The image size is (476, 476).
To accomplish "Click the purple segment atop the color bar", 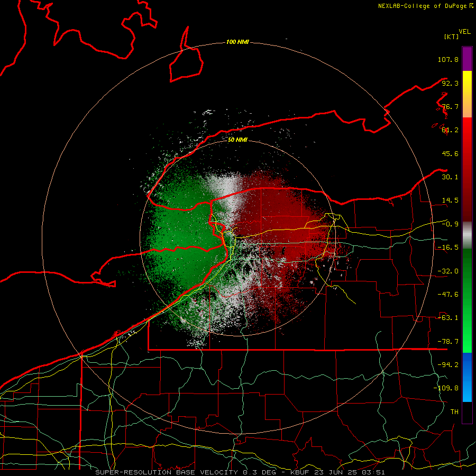I will (467, 59).
